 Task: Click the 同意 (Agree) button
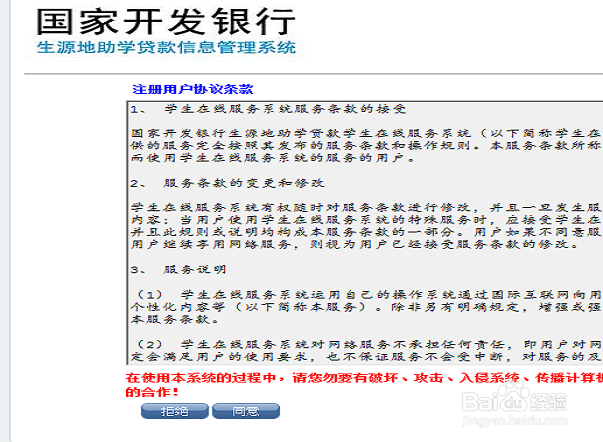point(246,411)
